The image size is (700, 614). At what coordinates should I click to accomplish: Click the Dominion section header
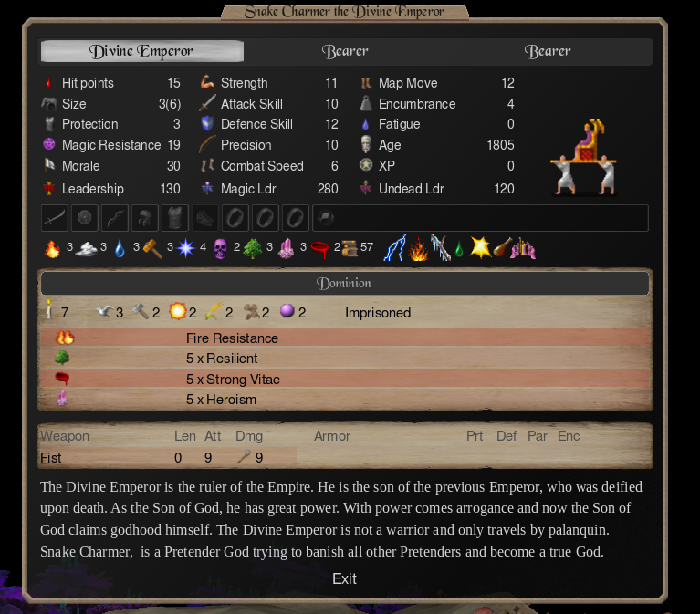point(345,283)
